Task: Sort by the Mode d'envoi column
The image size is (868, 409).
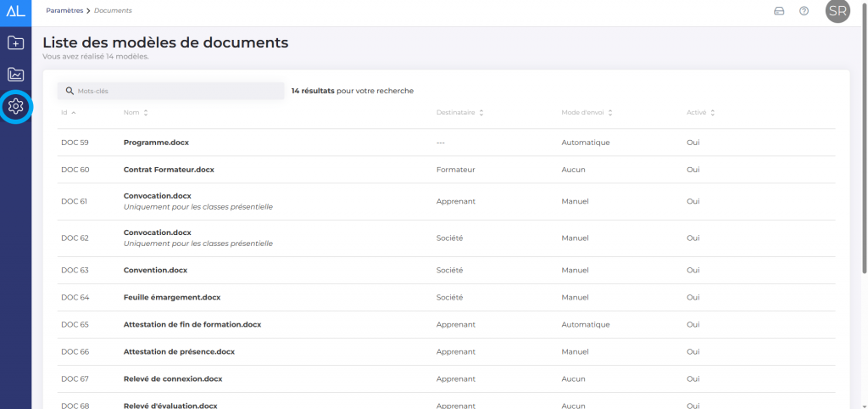Action: coord(586,112)
